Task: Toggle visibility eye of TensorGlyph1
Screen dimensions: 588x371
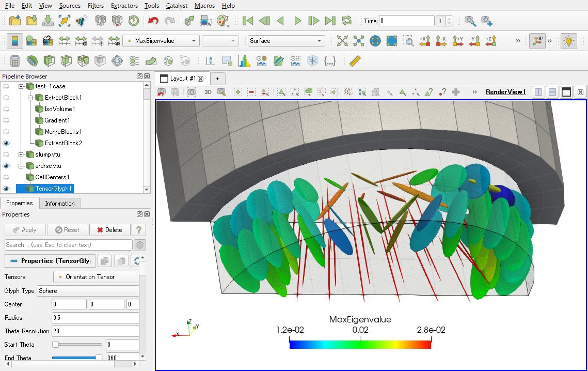Action: [x=7, y=189]
